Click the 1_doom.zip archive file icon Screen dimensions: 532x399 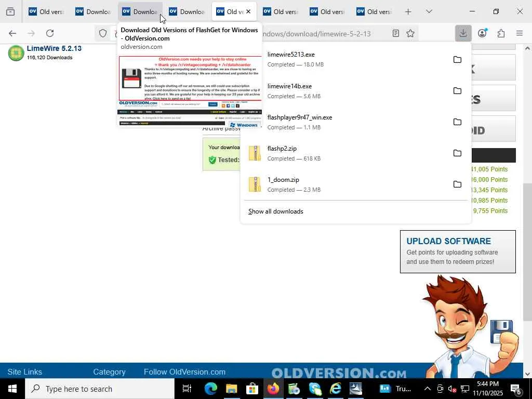[x=255, y=184]
